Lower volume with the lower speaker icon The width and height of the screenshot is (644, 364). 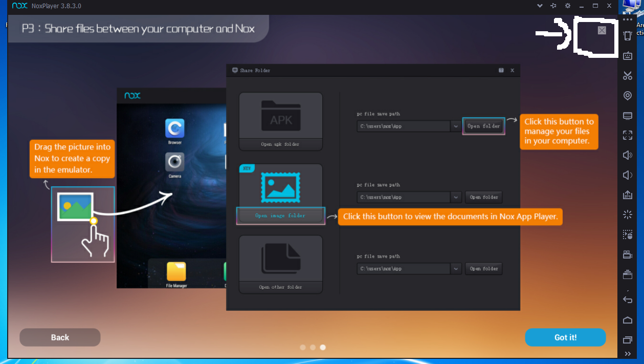click(628, 175)
